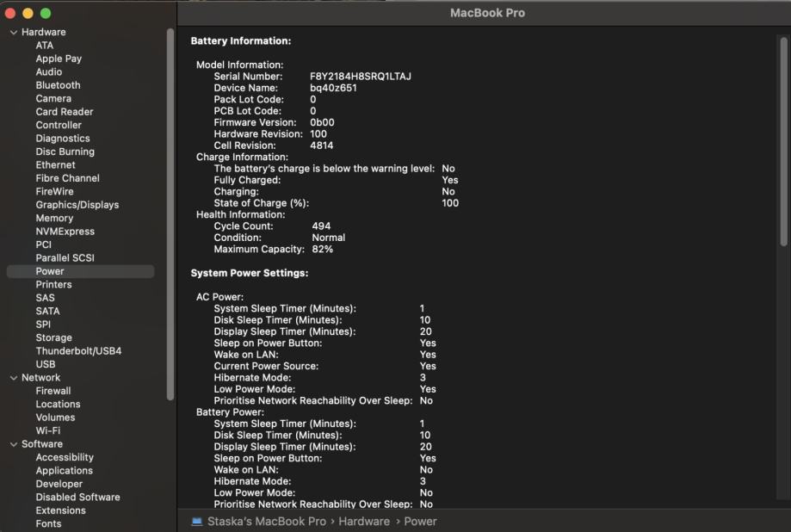
Task: Click the Hardware section label in the sidebar
Action: tap(43, 32)
